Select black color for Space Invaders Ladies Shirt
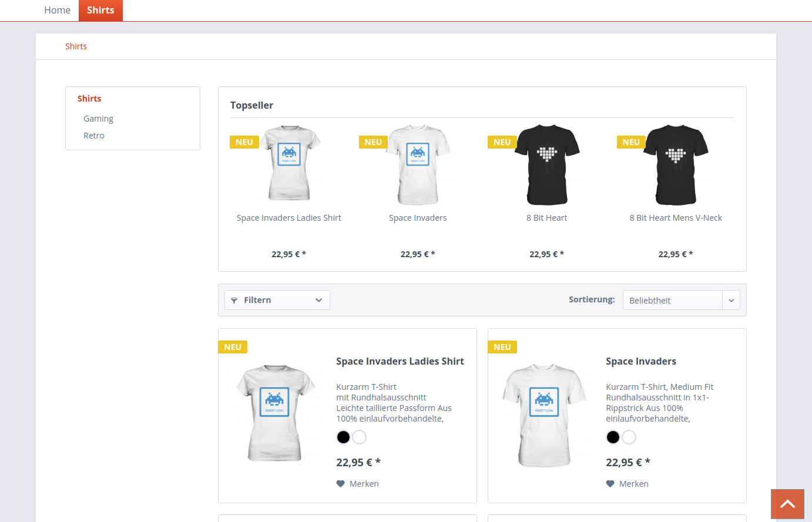The image size is (812, 522). click(x=343, y=437)
